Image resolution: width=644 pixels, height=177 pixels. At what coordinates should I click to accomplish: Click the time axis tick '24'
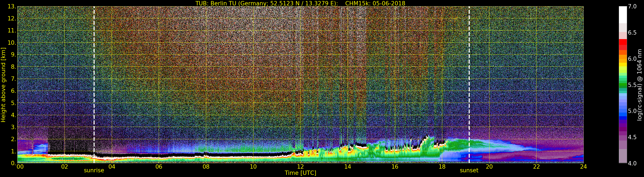(583, 167)
